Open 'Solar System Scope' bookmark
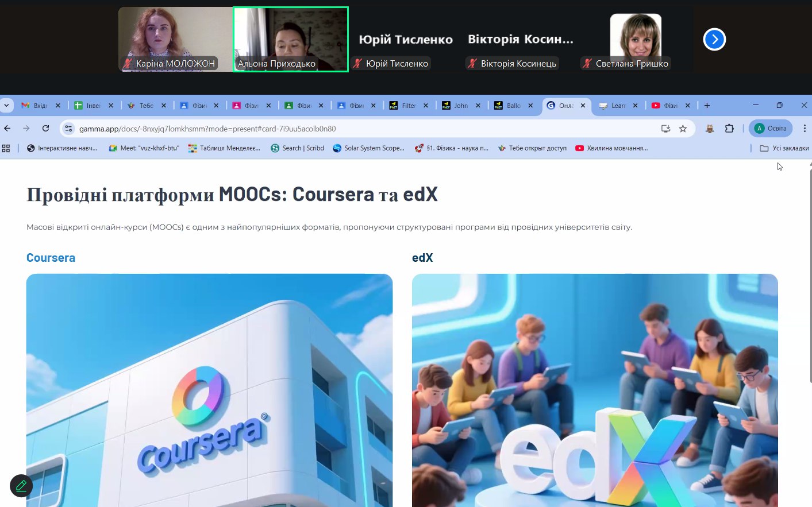The image size is (812, 507). coord(368,148)
